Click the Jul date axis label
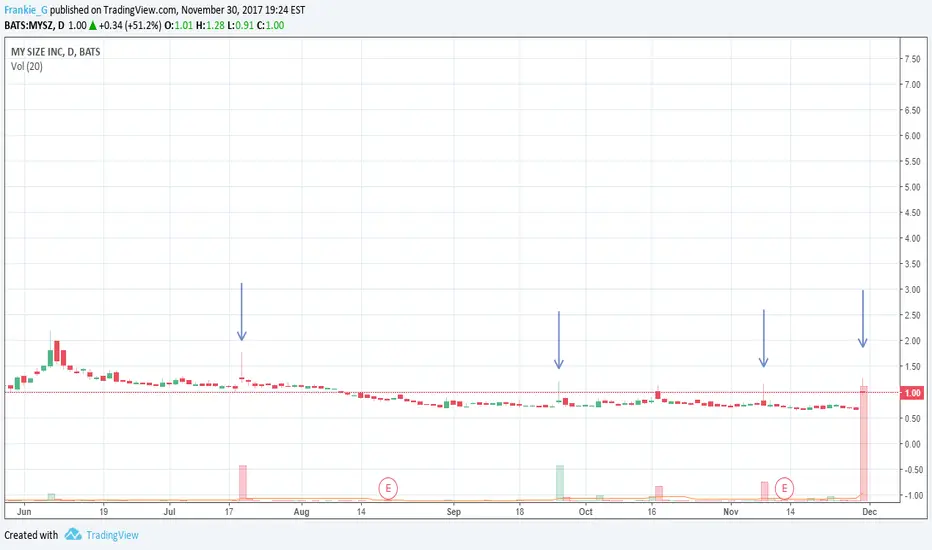 [169, 511]
